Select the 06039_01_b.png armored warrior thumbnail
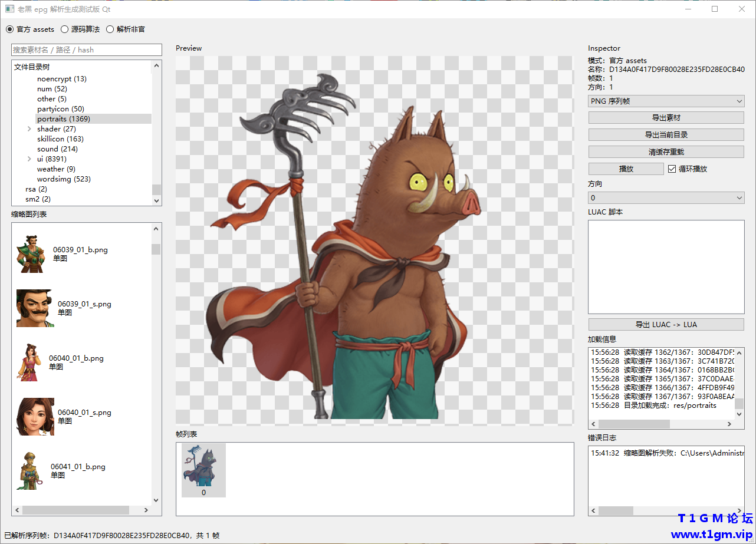The image size is (756, 544). pos(62,254)
